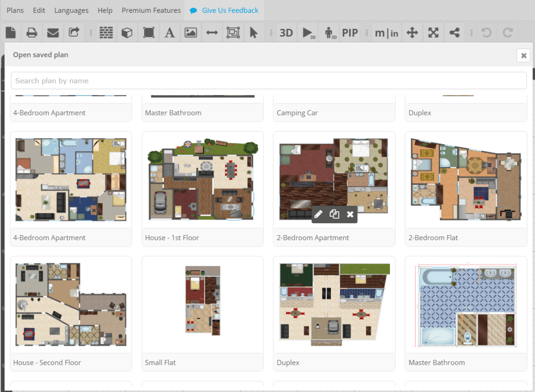Click the 2-Bedroom Flat label

tap(433, 238)
